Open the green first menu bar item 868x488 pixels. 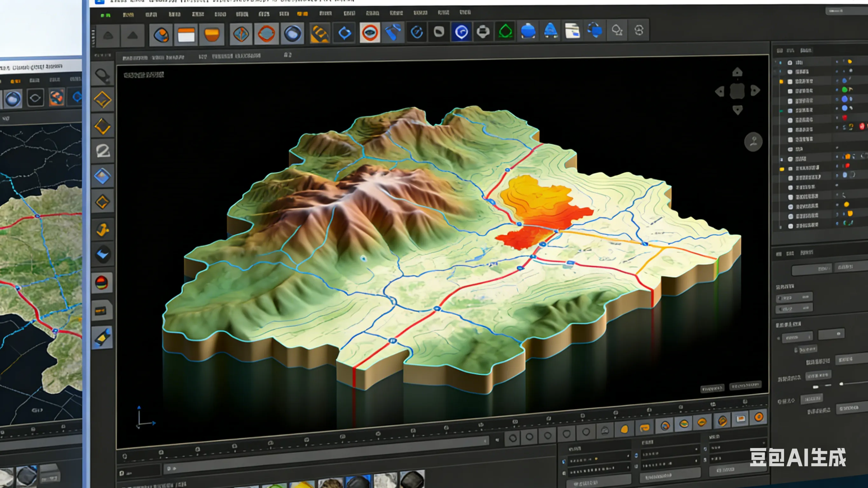click(106, 15)
